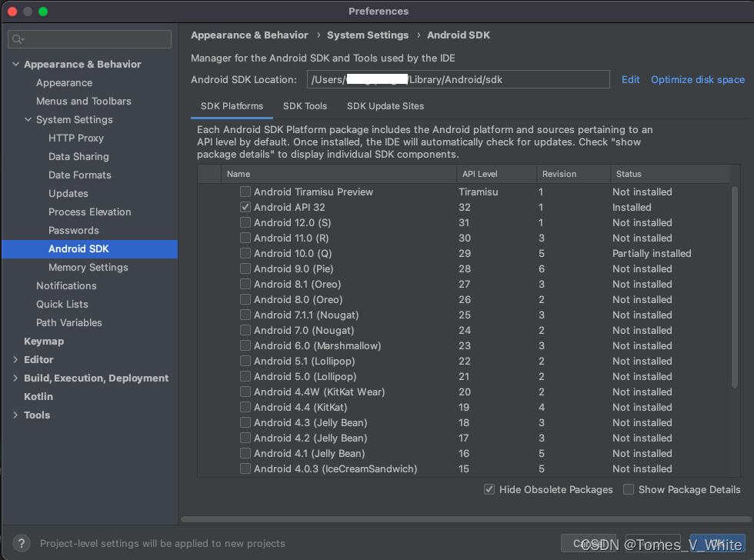Open Path Variables settings

(68, 322)
